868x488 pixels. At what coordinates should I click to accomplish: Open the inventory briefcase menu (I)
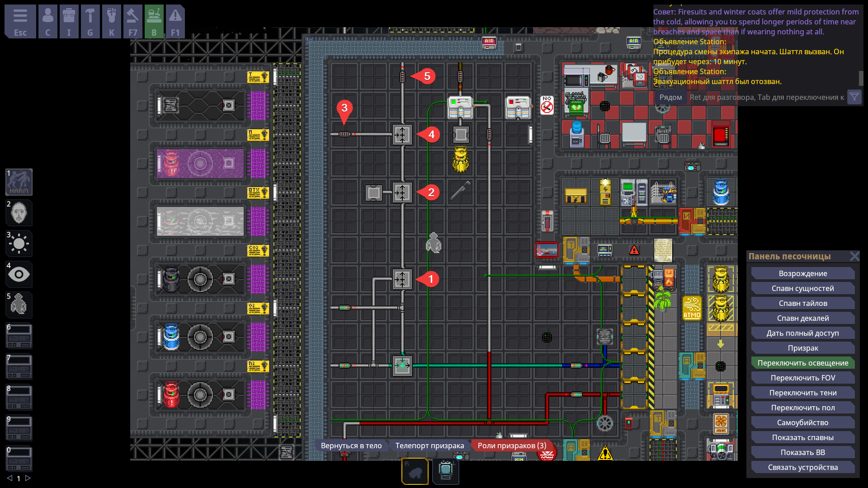tap(69, 22)
